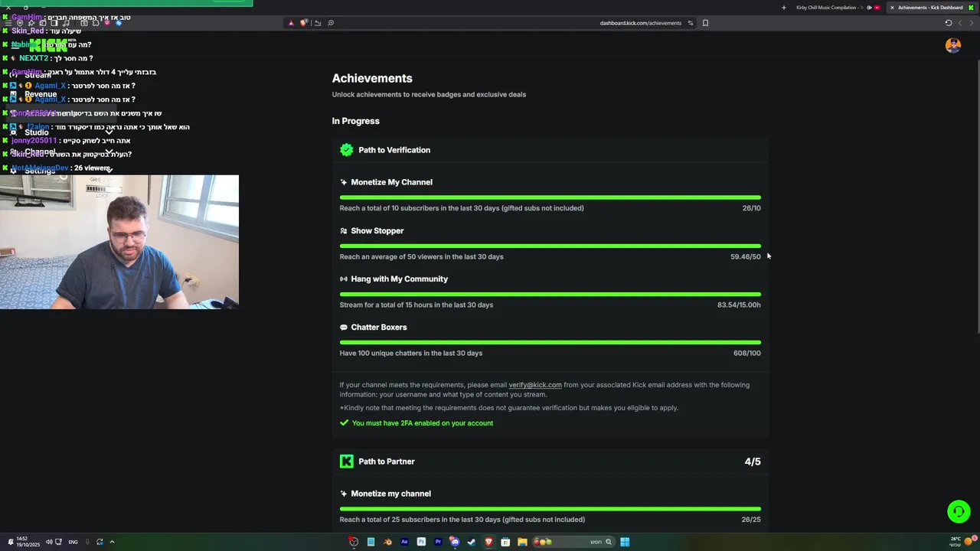This screenshot has height=551, width=980.
Task: Click the Show Stopper progress bar
Action: coord(550,246)
